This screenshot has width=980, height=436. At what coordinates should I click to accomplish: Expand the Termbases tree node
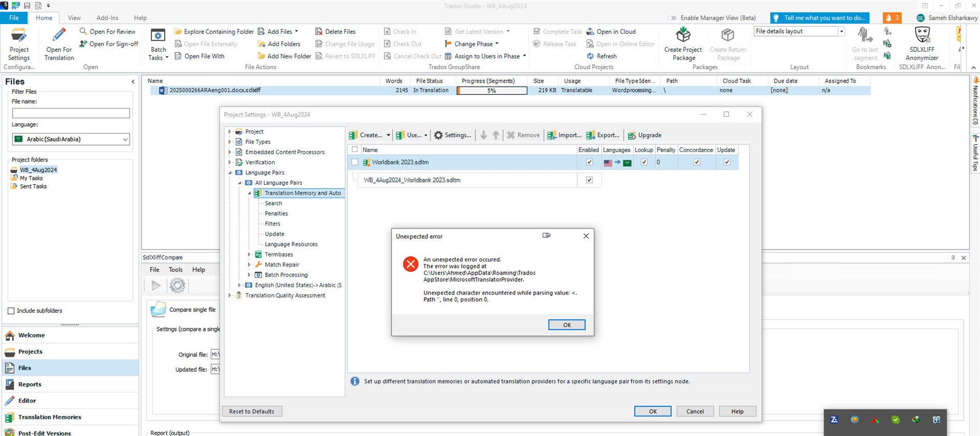(x=249, y=255)
